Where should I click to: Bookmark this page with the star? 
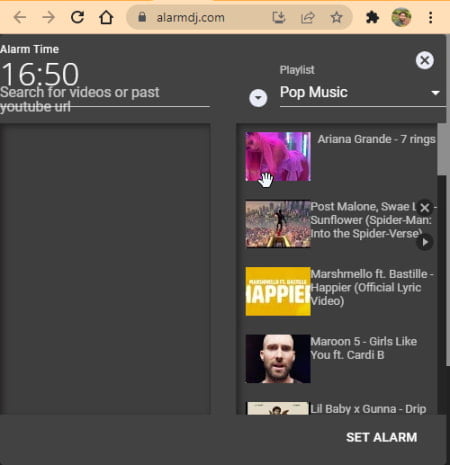pyautogui.click(x=336, y=17)
